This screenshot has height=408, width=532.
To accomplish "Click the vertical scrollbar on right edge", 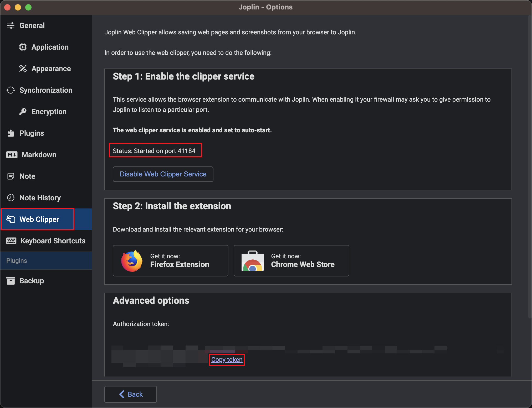I will 530,168.
